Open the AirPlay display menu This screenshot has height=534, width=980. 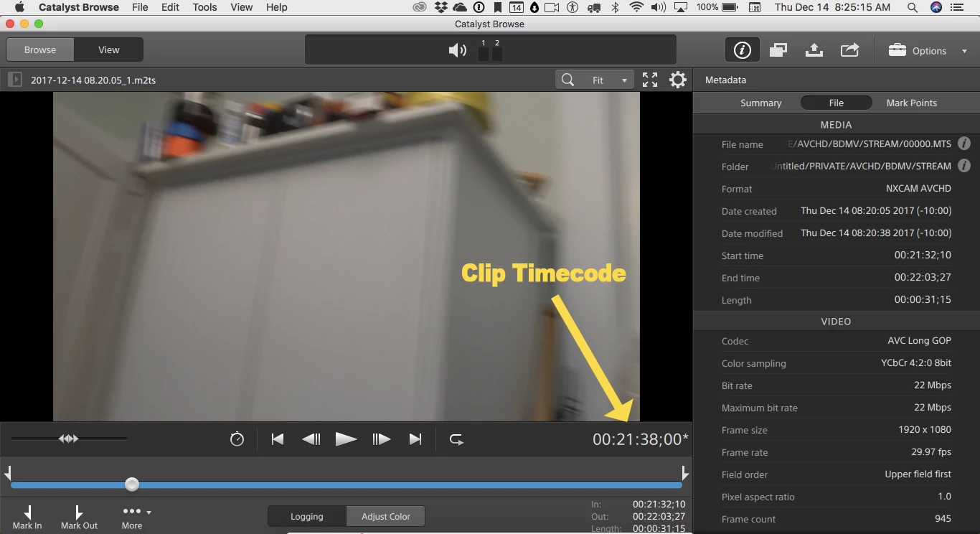coord(681,7)
